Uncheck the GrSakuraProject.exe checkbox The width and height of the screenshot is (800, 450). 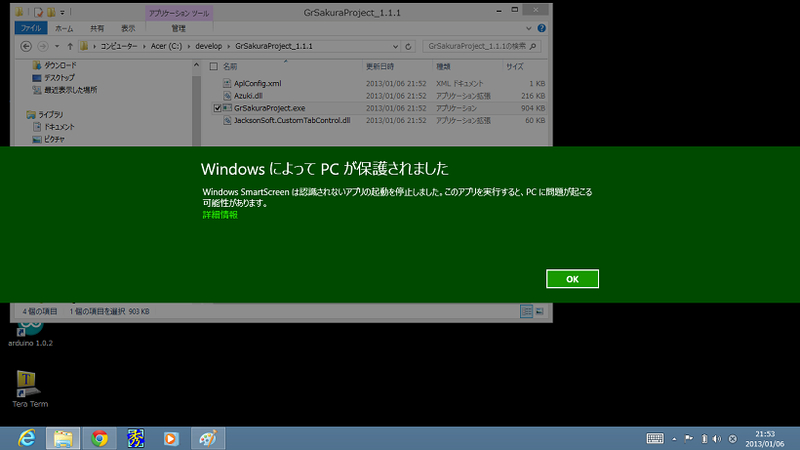point(217,108)
